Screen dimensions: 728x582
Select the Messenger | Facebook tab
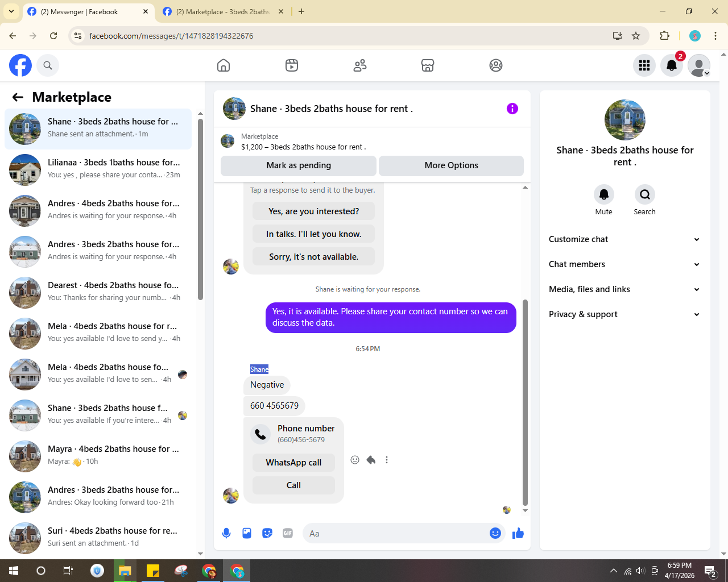pos(88,11)
